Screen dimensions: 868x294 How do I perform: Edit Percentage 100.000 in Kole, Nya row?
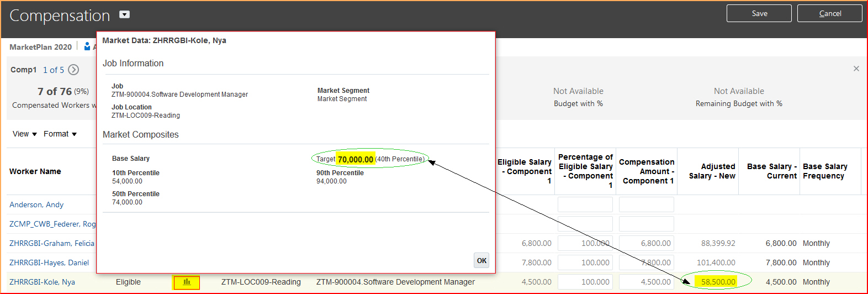(x=585, y=282)
